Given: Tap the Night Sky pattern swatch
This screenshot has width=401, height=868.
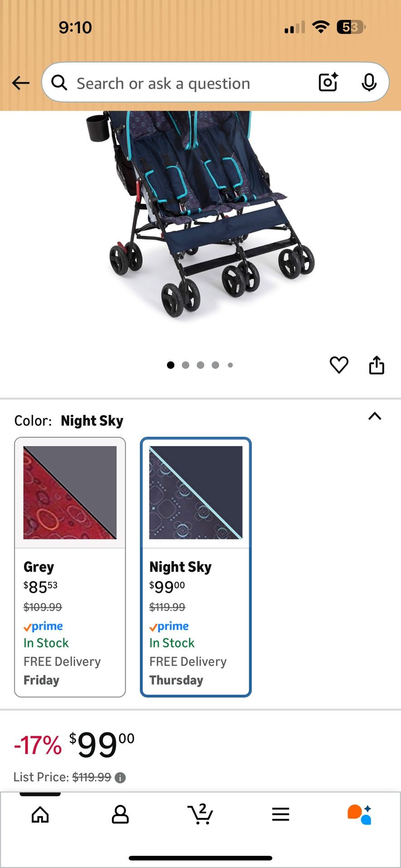Looking at the screenshot, I should (196, 492).
